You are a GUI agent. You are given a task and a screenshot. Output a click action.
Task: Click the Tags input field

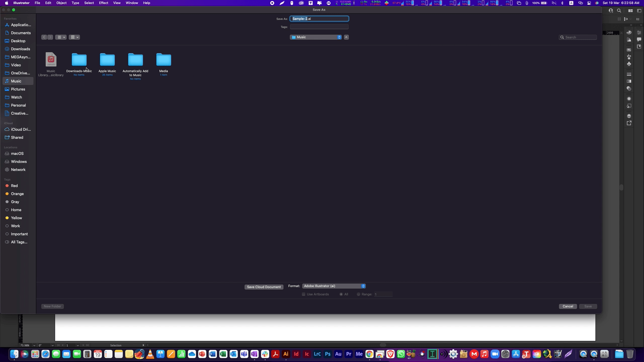coord(319,27)
